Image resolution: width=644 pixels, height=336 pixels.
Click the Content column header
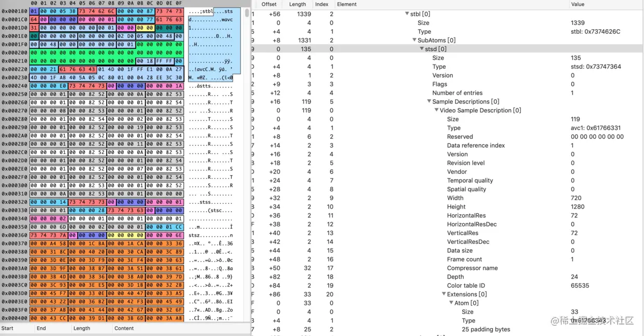124,328
